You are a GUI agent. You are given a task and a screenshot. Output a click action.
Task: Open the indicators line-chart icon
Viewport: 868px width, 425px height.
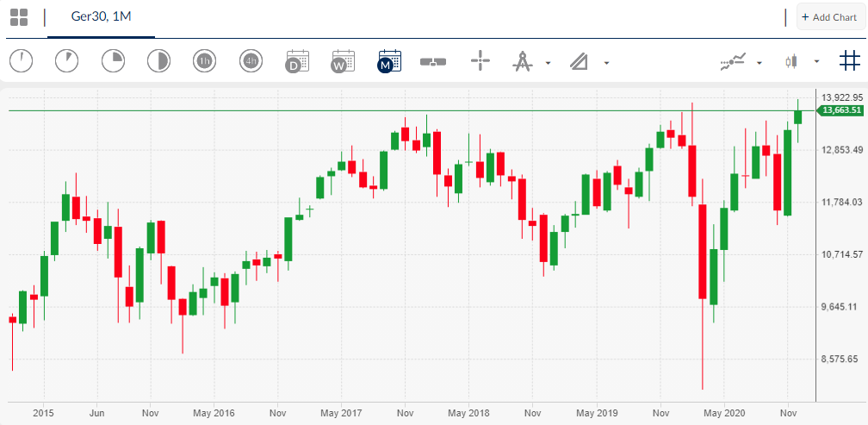tap(734, 61)
